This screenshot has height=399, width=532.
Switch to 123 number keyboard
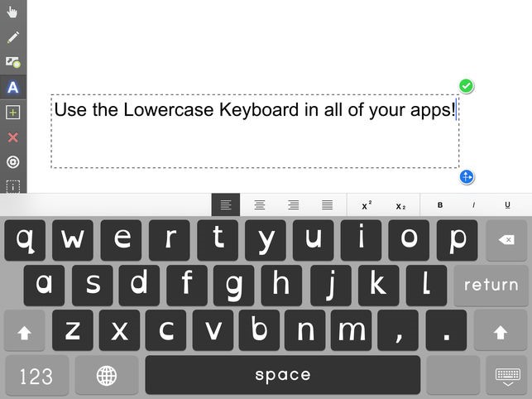coord(36,376)
